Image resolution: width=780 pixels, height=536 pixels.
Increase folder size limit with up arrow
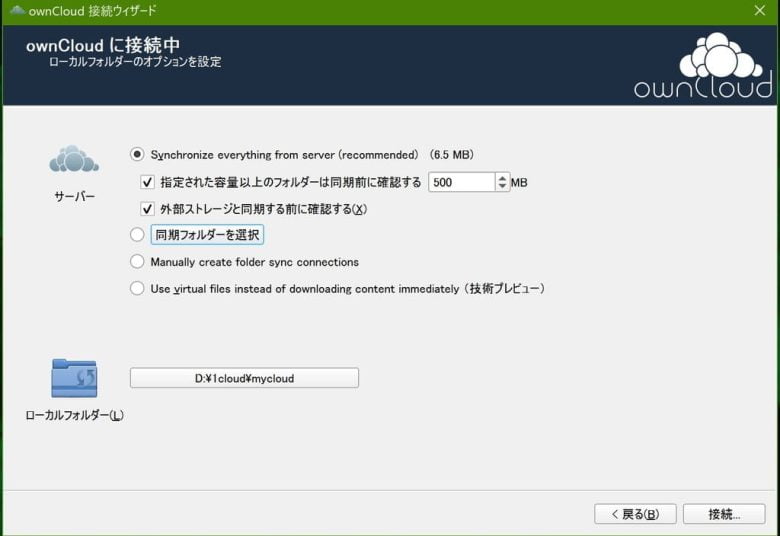[502, 178]
